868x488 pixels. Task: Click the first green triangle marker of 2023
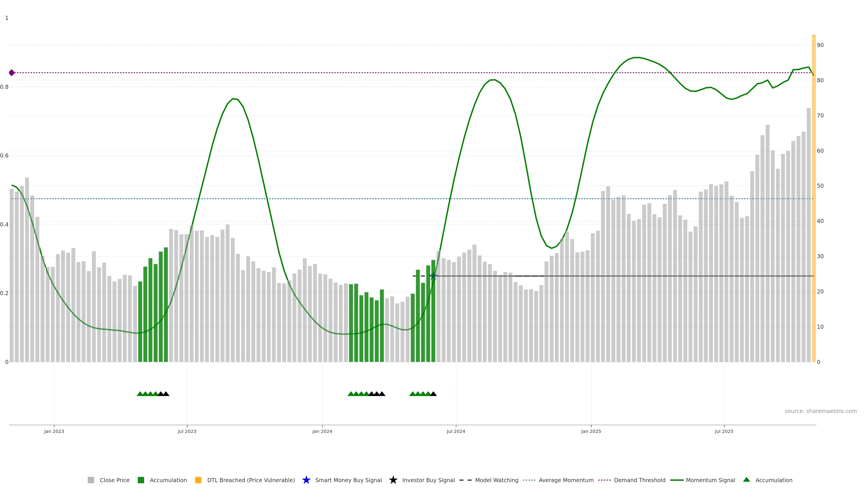[x=140, y=394]
